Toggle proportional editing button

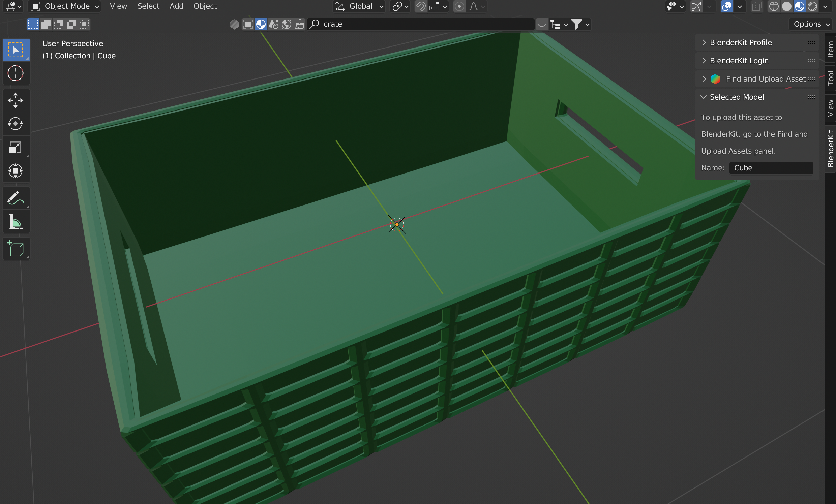tap(459, 6)
